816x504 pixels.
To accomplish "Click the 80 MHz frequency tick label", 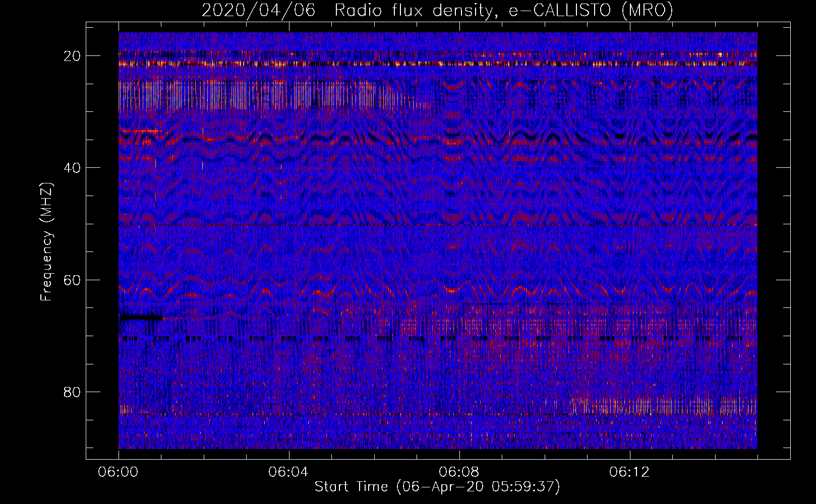I will click(73, 392).
